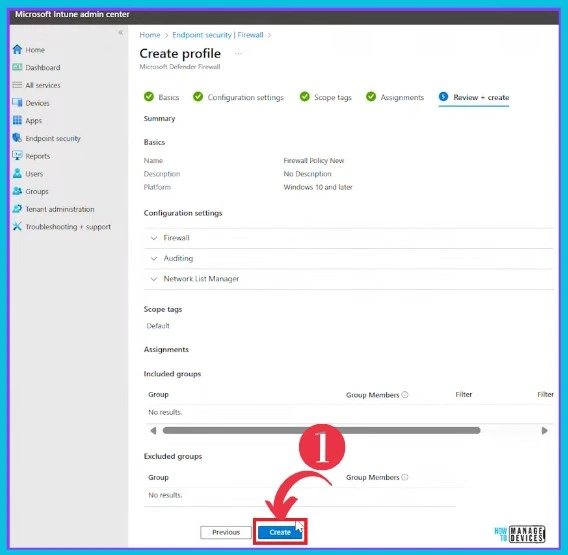Screen dimensions: 568x555
Task: Open Troubleshooting + support in the sidebar
Action: [x=68, y=227]
